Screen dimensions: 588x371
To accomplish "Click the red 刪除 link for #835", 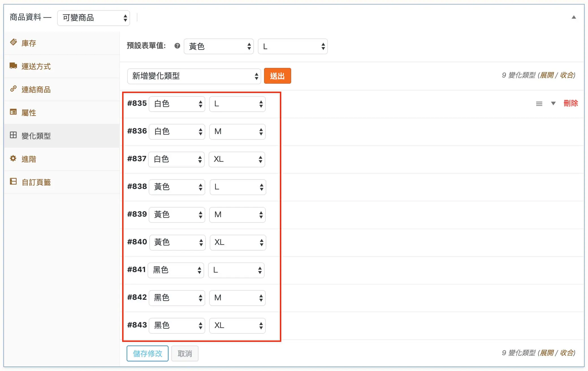I will click(571, 103).
